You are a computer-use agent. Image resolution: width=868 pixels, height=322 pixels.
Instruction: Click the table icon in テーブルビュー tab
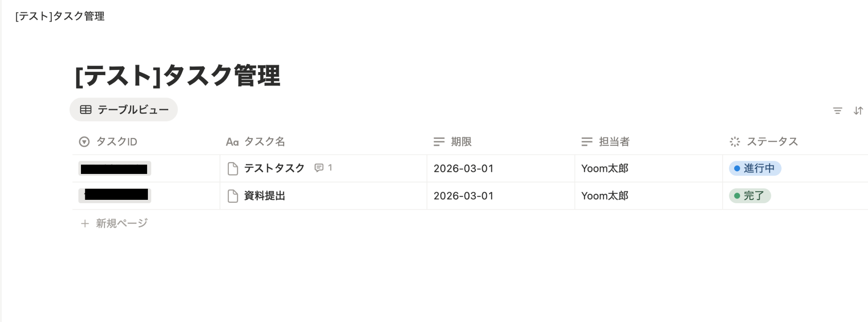[x=86, y=110]
